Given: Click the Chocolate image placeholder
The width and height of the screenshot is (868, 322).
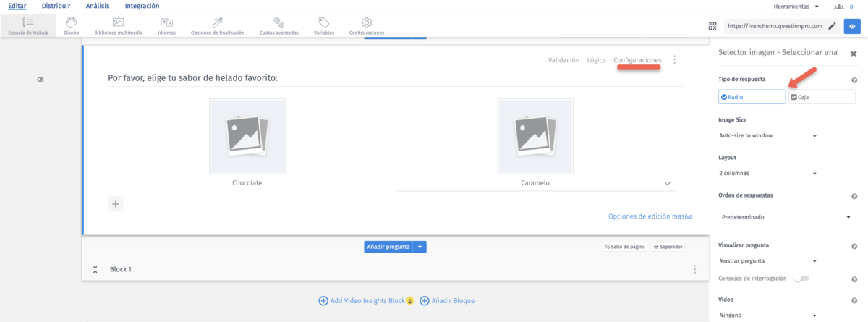Looking at the screenshot, I should (247, 137).
